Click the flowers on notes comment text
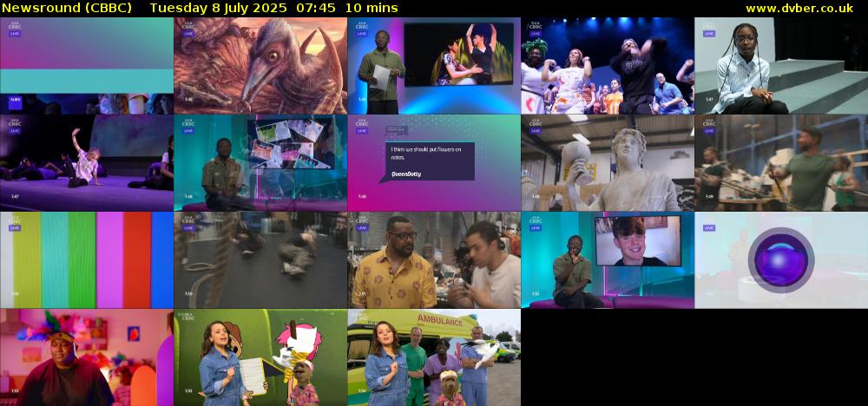The height and width of the screenshot is (406, 868). click(x=425, y=154)
